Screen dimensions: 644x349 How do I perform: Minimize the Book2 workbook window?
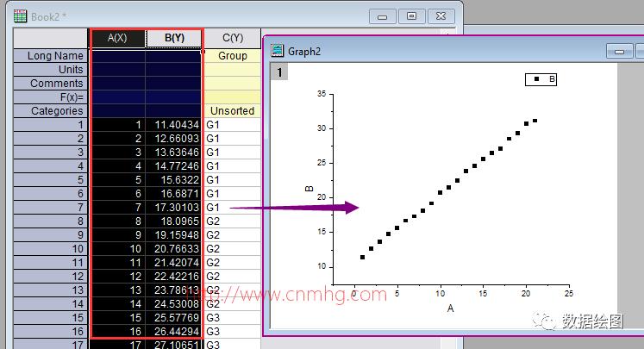383,16
